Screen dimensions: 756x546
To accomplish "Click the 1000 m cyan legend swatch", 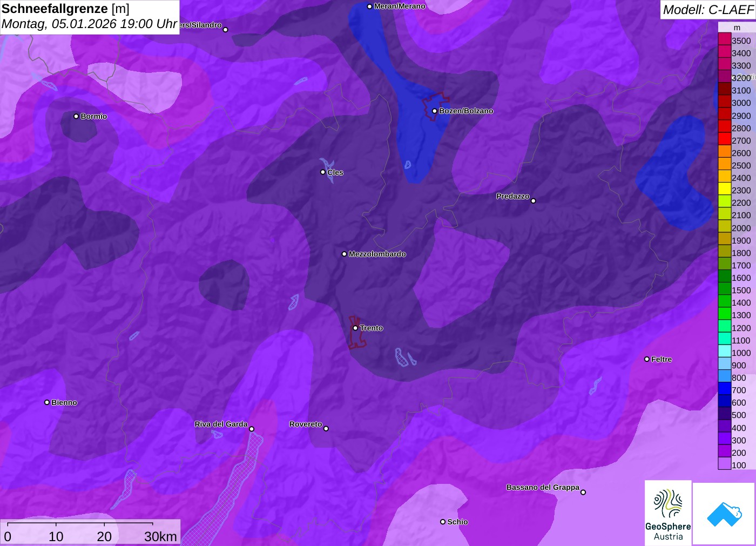I will pyautogui.click(x=725, y=352).
